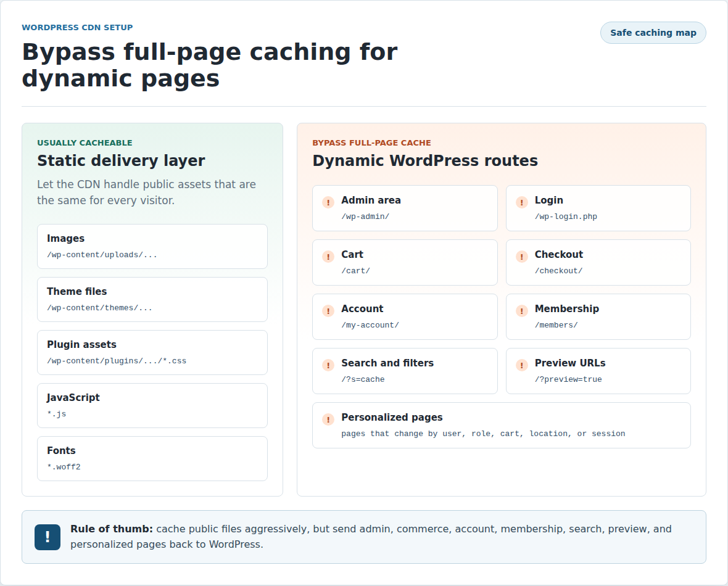Screen dimensions: 728x586
Task: Click the Preview URLs route title
Action: pos(570,363)
